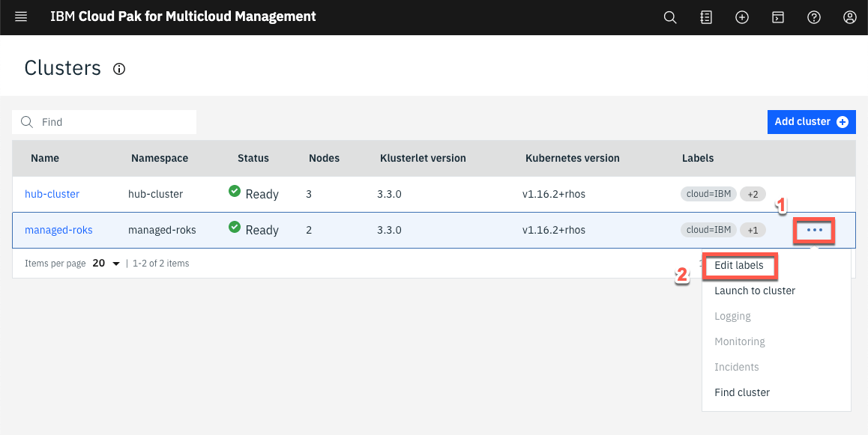Click the plus icon inside Add cluster button
The width and height of the screenshot is (868, 435).
click(843, 121)
